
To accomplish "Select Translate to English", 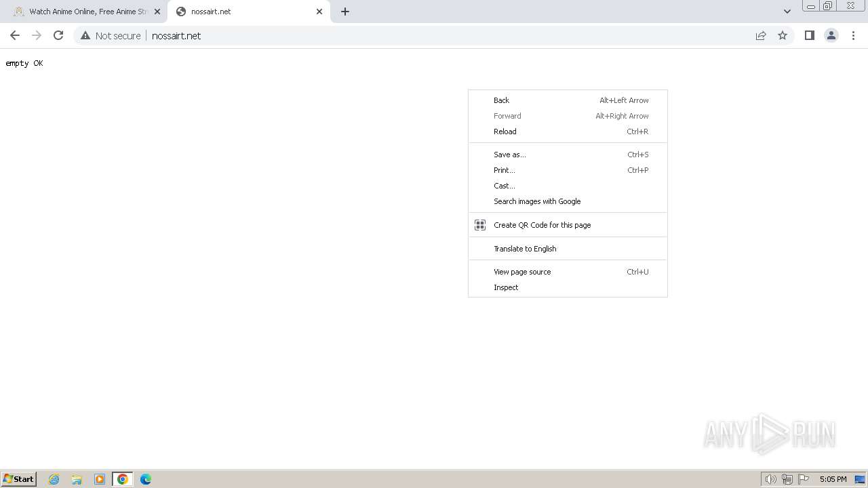I will pyautogui.click(x=568, y=249).
